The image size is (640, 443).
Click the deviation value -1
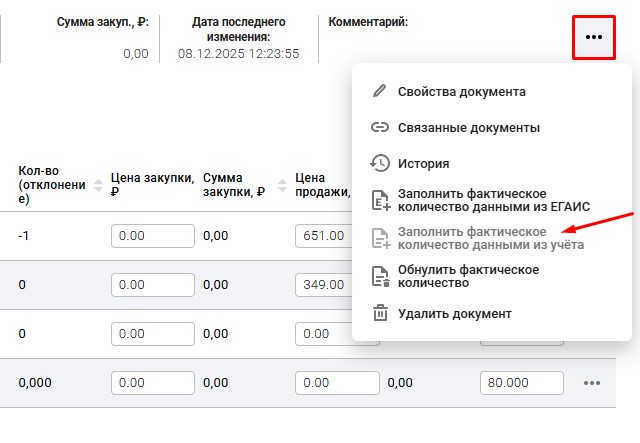click(24, 236)
